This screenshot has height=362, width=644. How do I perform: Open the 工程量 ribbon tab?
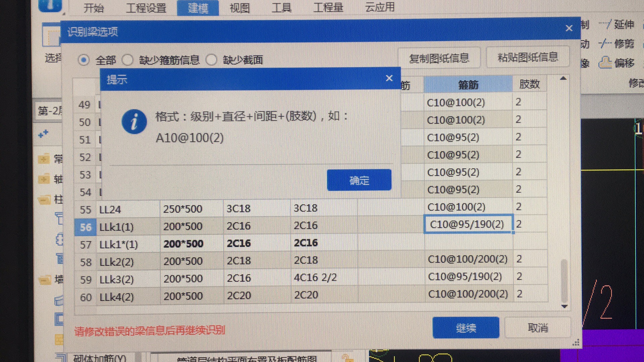(328, 7)
